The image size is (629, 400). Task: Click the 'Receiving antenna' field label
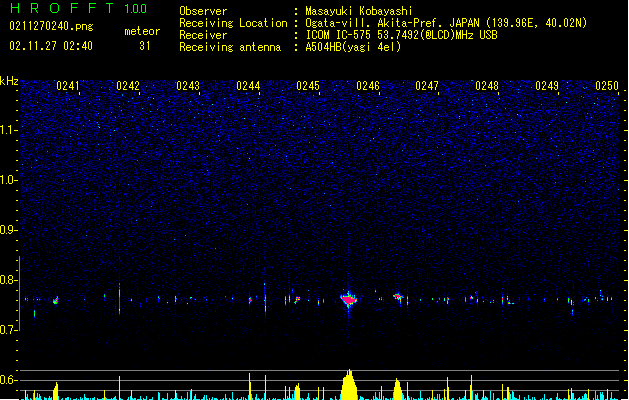tap(230, 47)
